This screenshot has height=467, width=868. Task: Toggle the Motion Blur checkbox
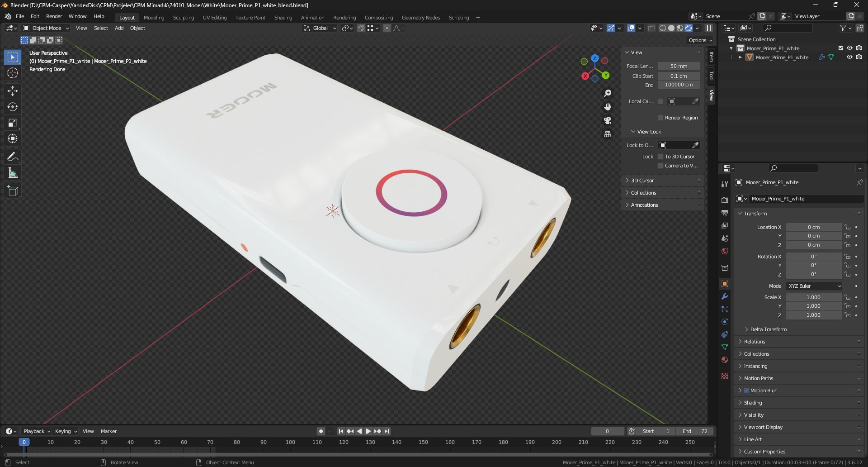[746, 391]
